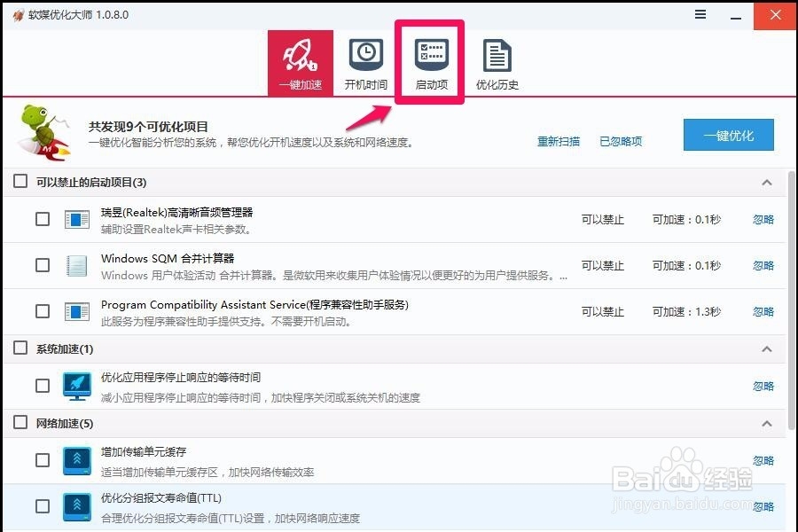Click the rocket monitor icon for 优化应用程序停止响应
The height and width of the screenshot is (532, 798).
click(x=77, y=386)
